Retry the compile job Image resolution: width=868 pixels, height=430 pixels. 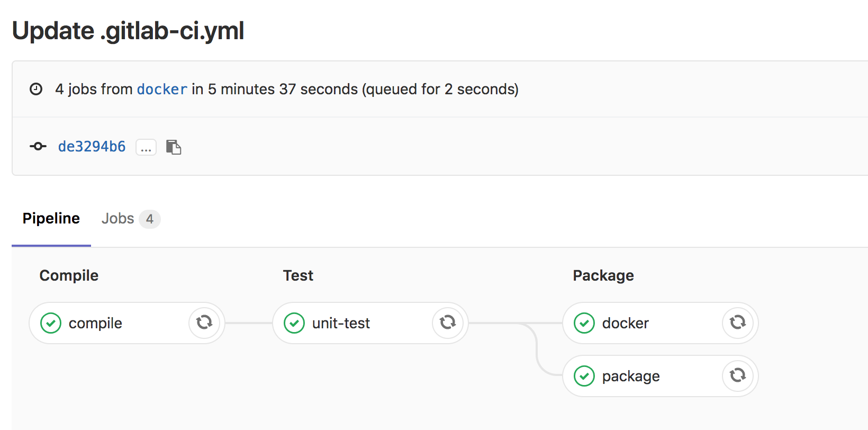tap(204, 322)
